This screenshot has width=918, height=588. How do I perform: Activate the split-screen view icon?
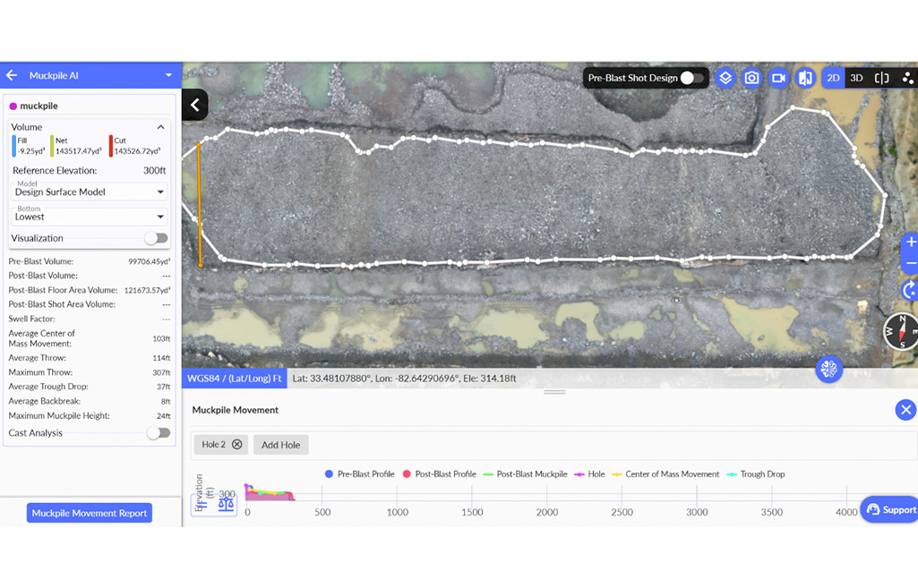tap(882, 78)
